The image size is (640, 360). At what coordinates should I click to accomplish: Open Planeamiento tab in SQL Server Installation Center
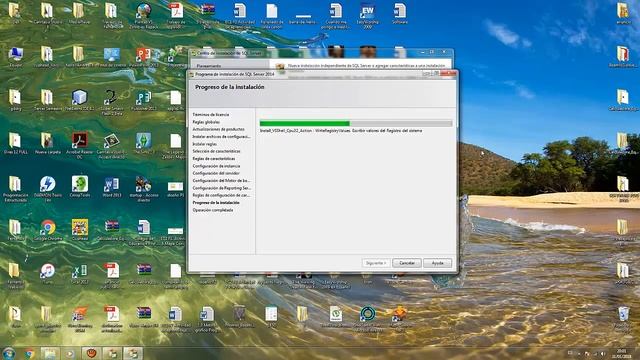click(209, 66)
